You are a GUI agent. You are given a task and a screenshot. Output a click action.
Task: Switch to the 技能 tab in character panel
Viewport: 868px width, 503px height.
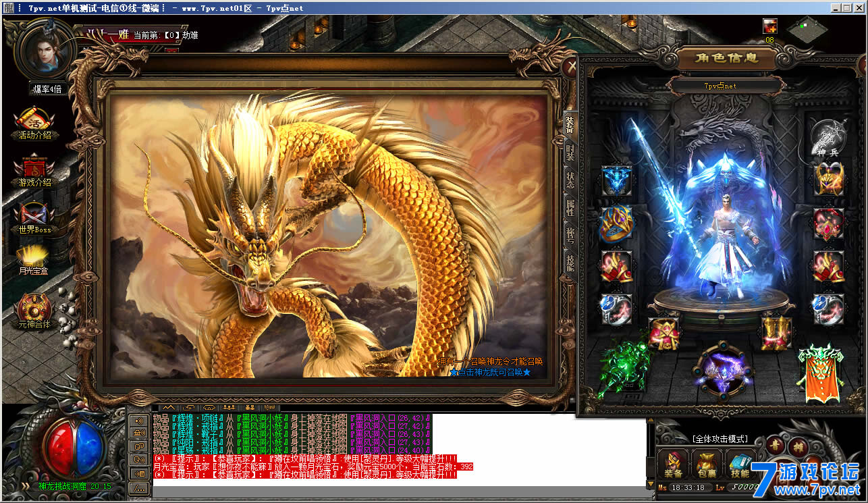570,263
